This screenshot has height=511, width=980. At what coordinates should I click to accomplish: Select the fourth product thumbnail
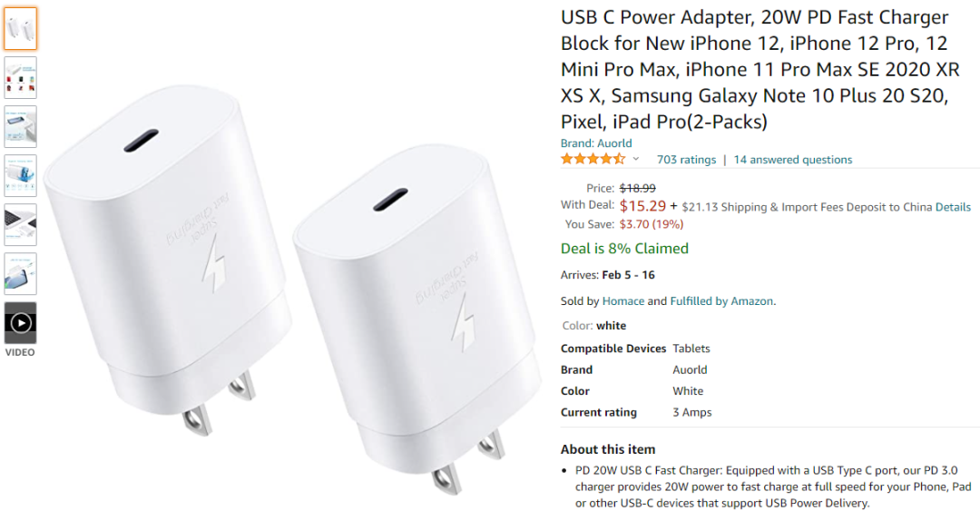pyautogui.click(x=21, y=176)
